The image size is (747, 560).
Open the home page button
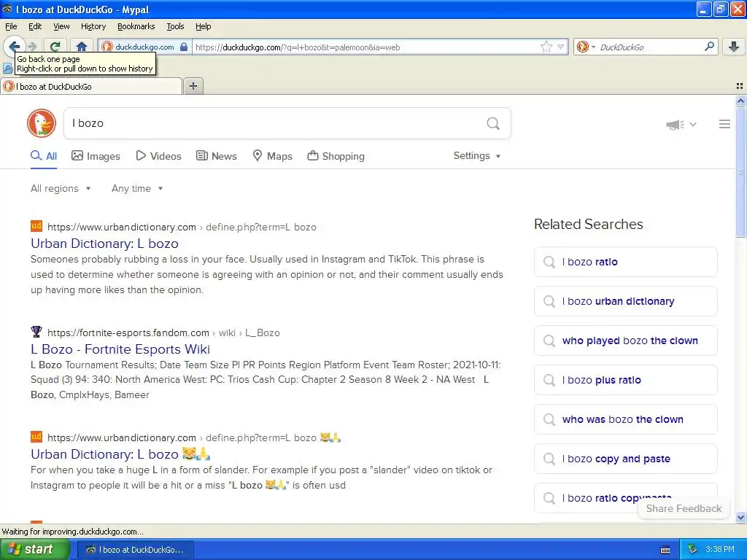[x=82, y=47]
